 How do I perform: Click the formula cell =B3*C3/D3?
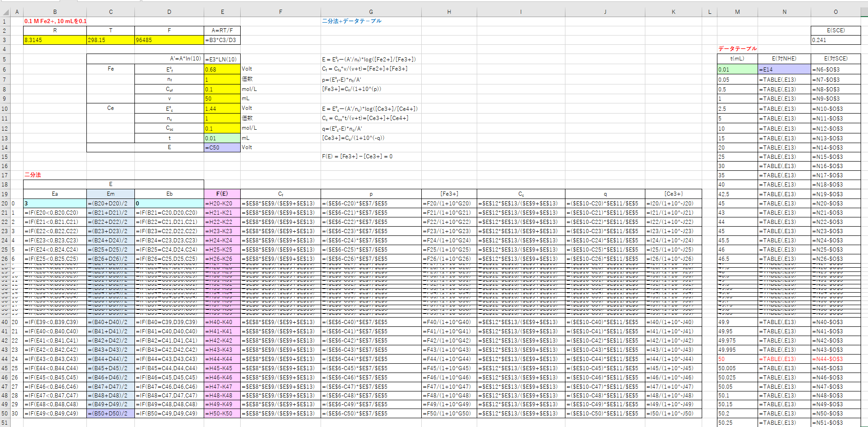point(222,40)
